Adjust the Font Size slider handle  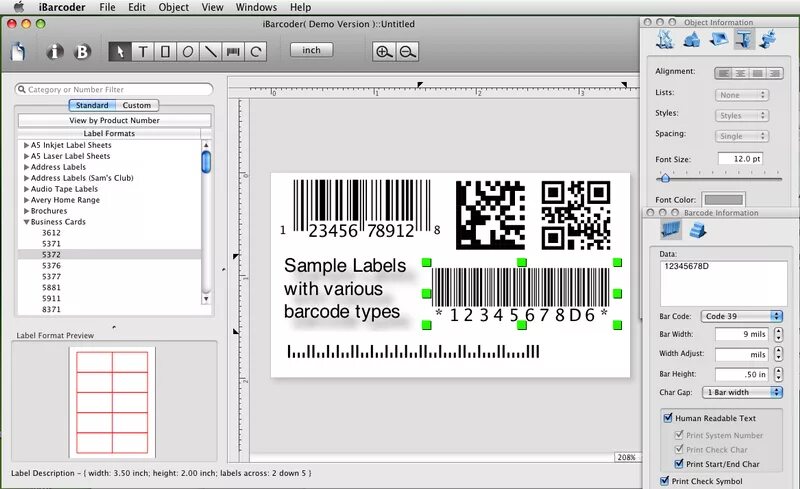pos(665,178)
